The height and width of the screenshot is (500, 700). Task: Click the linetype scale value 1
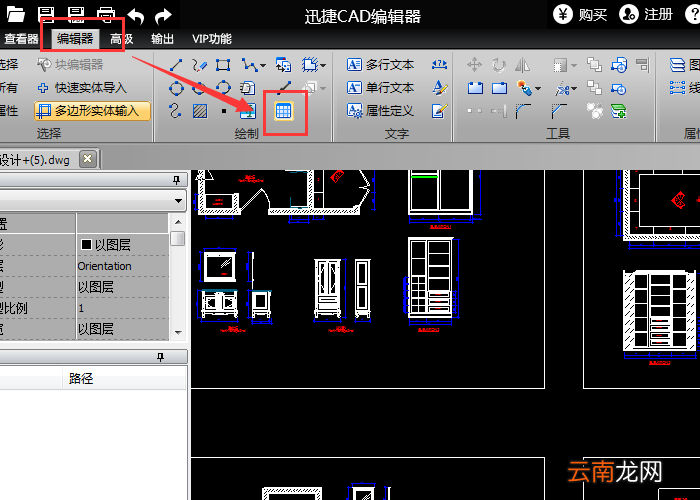coord(81,308)
